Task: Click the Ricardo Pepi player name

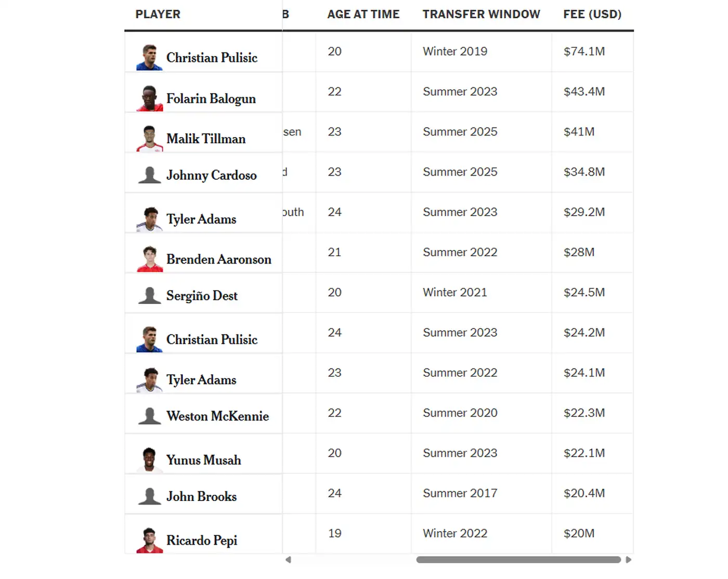Action: (202, 541)
